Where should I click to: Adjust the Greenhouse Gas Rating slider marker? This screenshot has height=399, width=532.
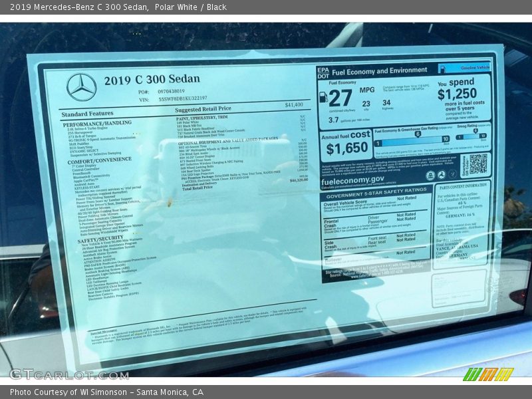[x=417, y=134]
